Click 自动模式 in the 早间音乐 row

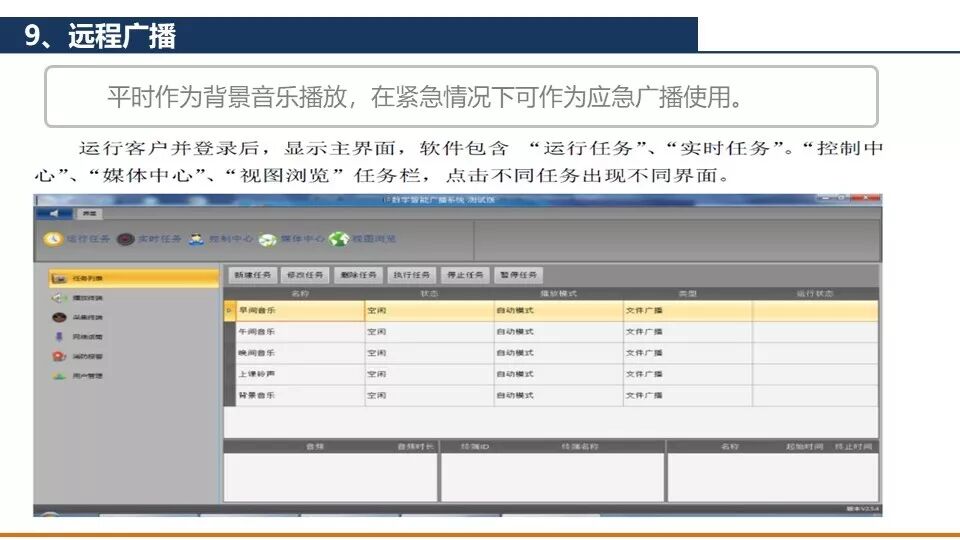coord(516,311)
